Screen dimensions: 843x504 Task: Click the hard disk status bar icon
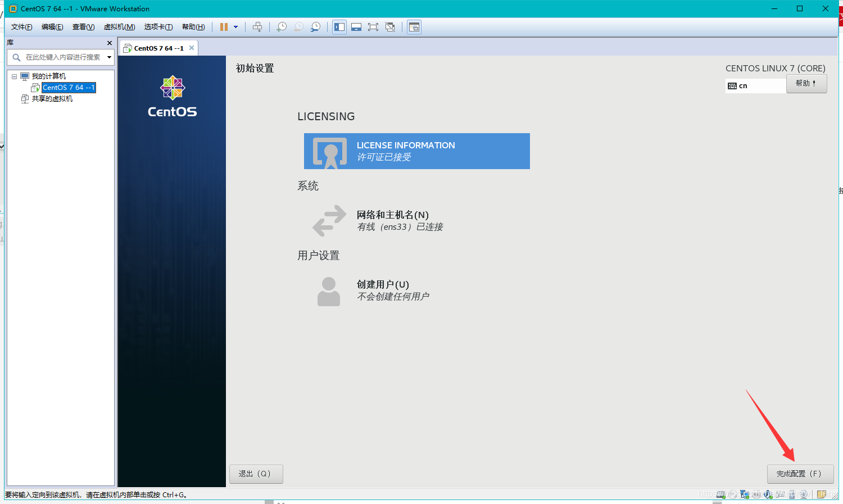coord(720,494)
